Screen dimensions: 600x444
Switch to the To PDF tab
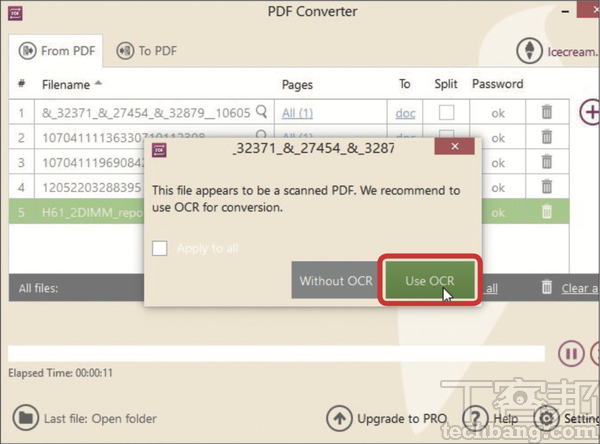(147, 51)
